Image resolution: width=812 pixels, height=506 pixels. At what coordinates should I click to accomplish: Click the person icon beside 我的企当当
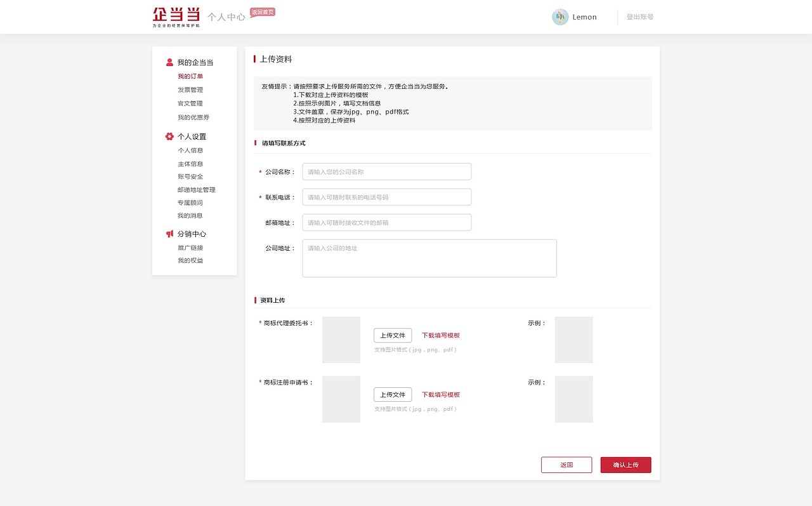[169, 62]
